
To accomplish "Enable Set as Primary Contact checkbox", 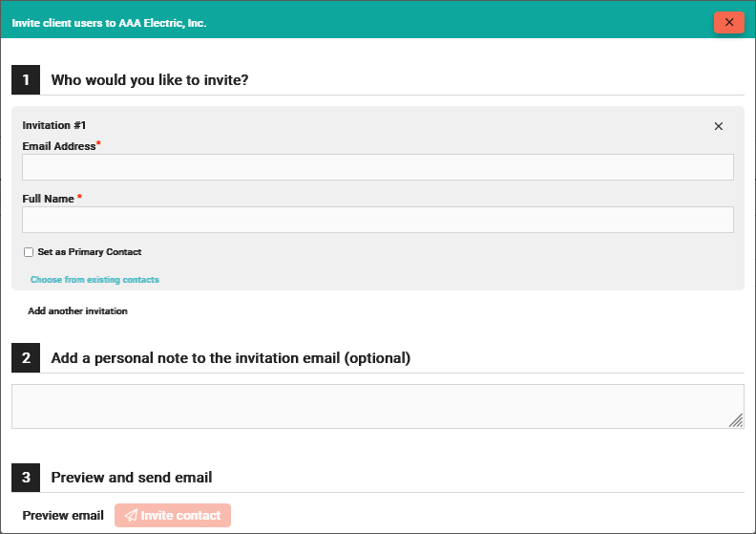I will (29, 252).
